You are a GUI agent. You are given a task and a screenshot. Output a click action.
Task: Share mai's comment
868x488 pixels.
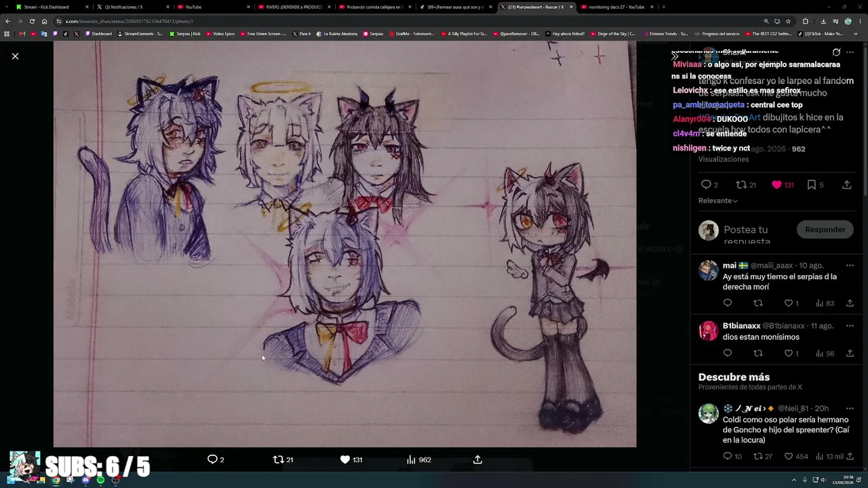[850, 303]
